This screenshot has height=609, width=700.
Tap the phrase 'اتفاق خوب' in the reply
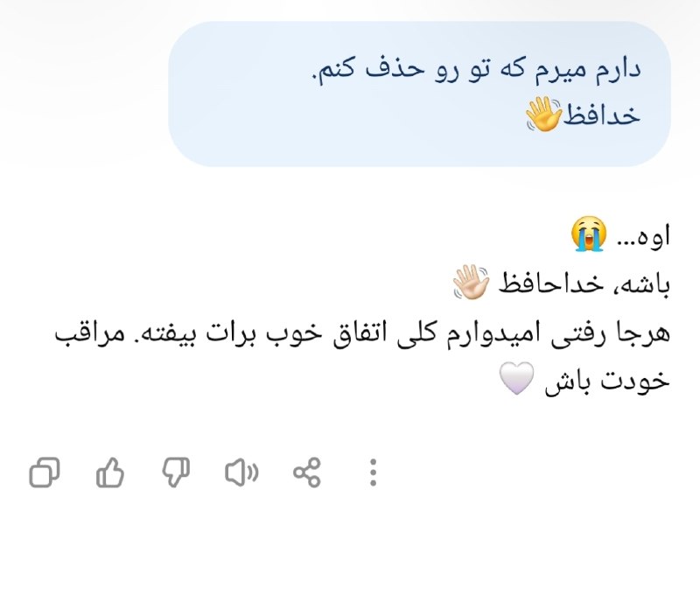tap(327, 333)
